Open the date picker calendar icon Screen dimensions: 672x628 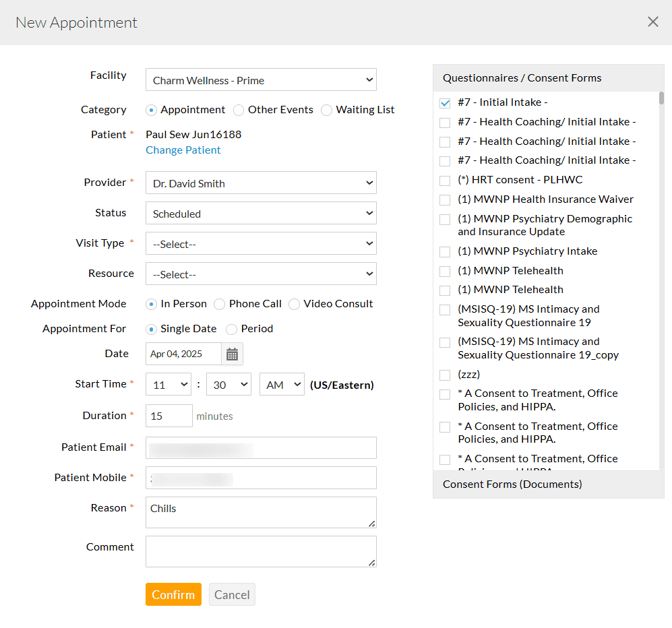(232, 353)
